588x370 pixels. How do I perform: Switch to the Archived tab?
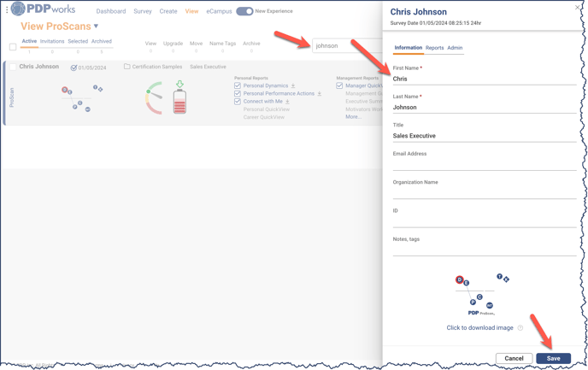tap(102, 41)
